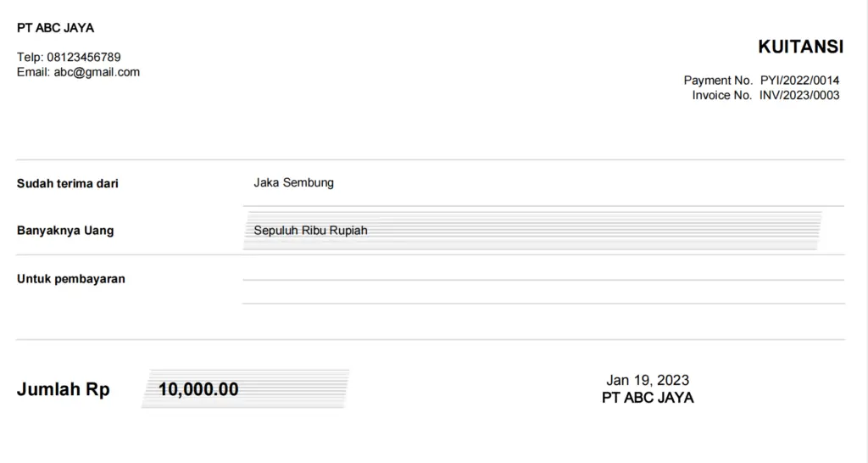Screen dimensions: 868x463
Task: Click the Sudah terima dari label
Action: click(68, 183)
